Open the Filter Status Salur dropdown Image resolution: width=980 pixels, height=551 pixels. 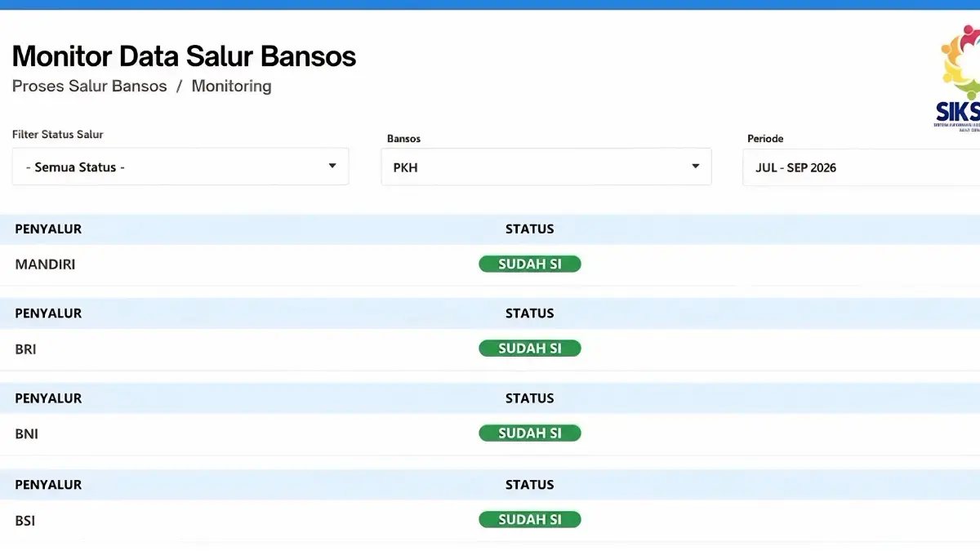pos(180,167)
